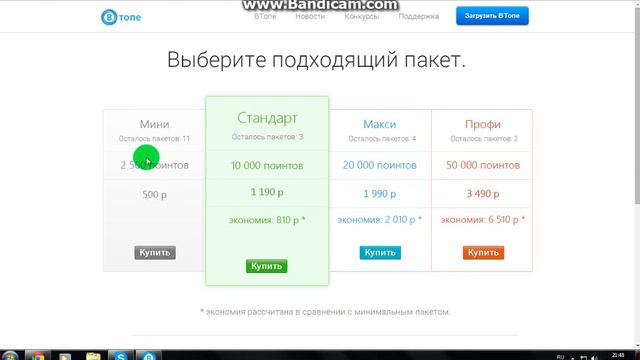Buy the Профи package
The height and width of the screenshot is (360, 640).
click(x=483, y=253)
